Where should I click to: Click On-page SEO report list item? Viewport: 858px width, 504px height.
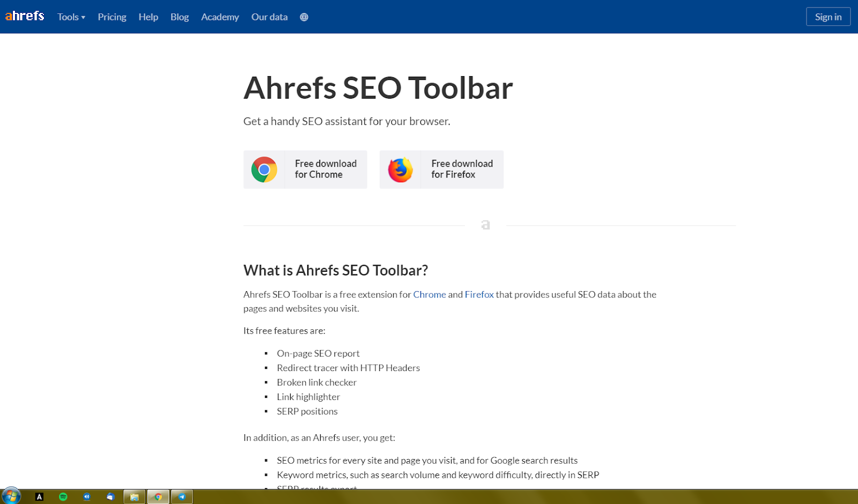coord(318,353)
